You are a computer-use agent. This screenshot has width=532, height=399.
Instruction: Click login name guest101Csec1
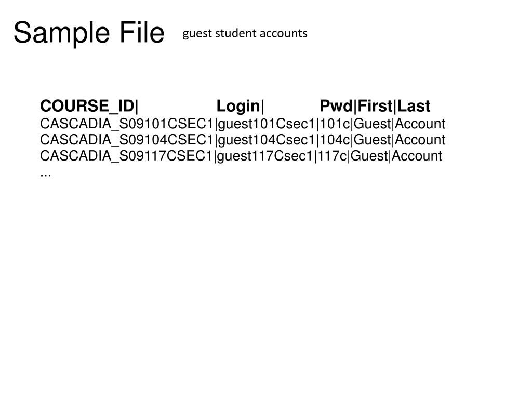tap(267, 125)
